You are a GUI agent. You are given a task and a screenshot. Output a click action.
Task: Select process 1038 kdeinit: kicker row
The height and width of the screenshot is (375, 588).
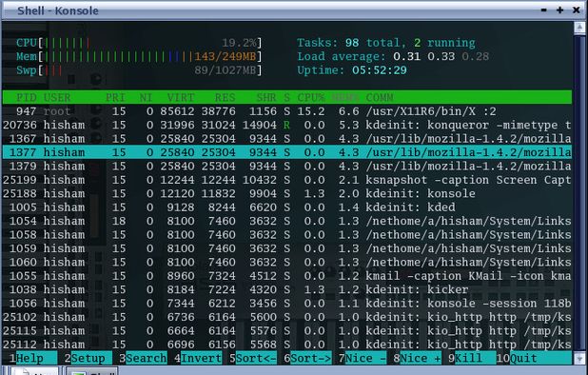click(287, 289)
